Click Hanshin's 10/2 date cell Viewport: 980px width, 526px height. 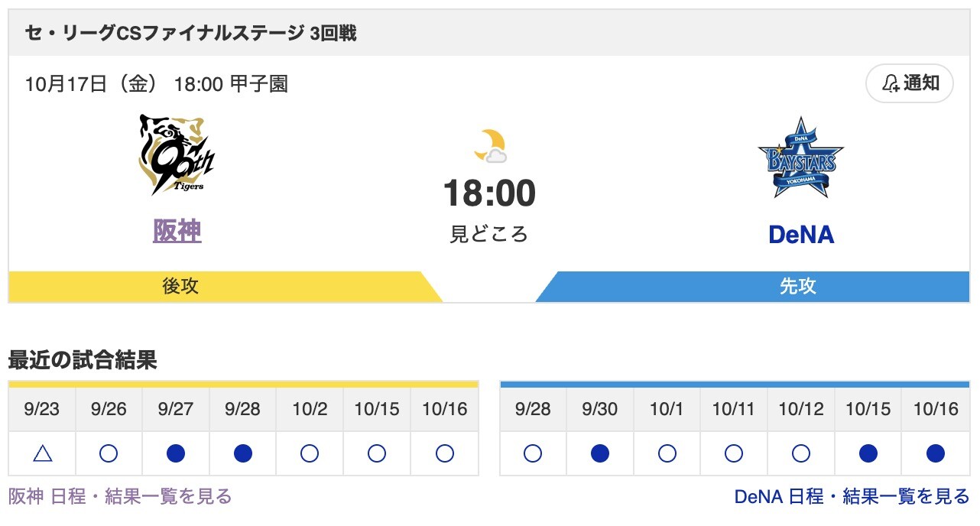click(x=310, y=409)
